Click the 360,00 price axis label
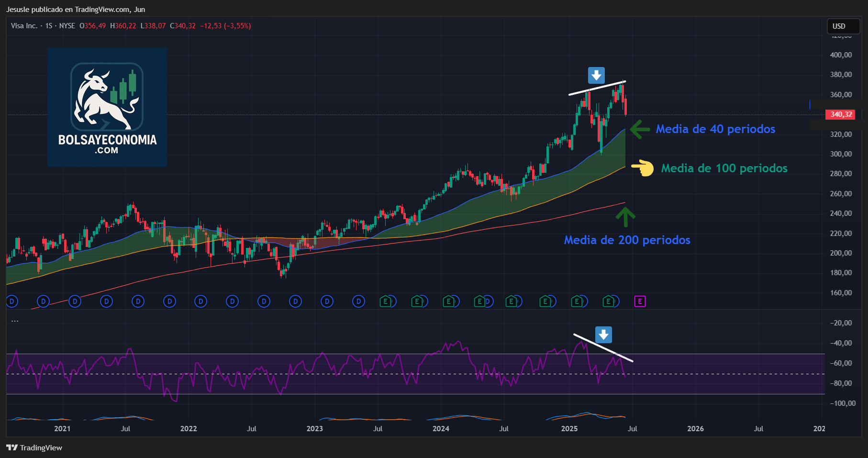This screenshot has height=458, width=868. click(x=841, y=95)
